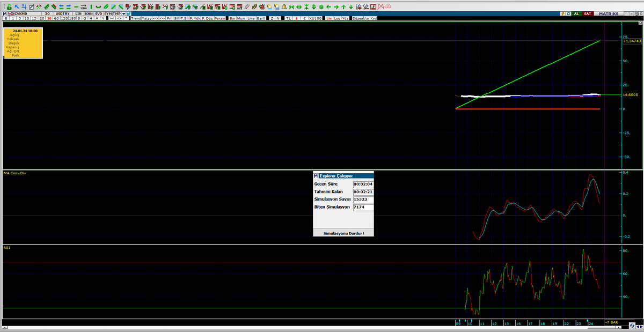
Task: Select the Bar chart type
Action: click(x=232, y=18)
